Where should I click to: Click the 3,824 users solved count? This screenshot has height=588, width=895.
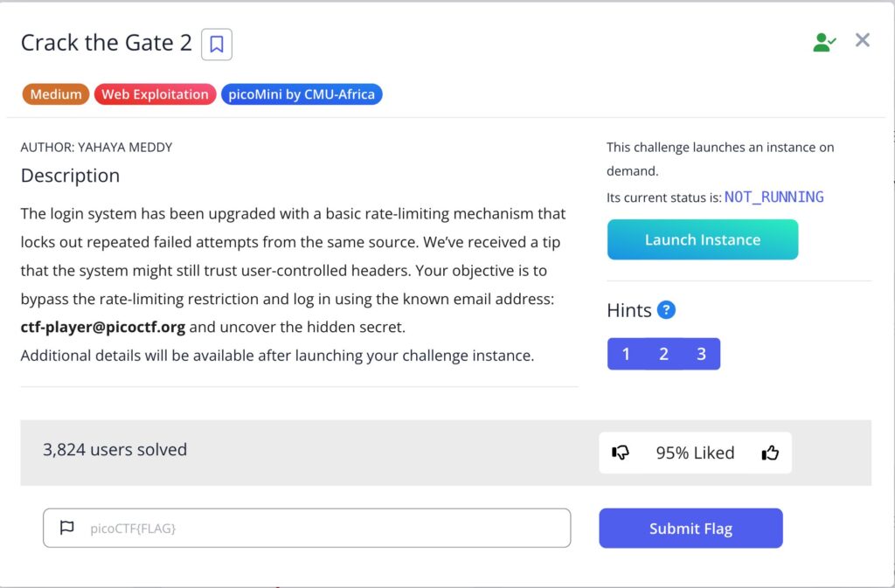[x=114, y=450]
